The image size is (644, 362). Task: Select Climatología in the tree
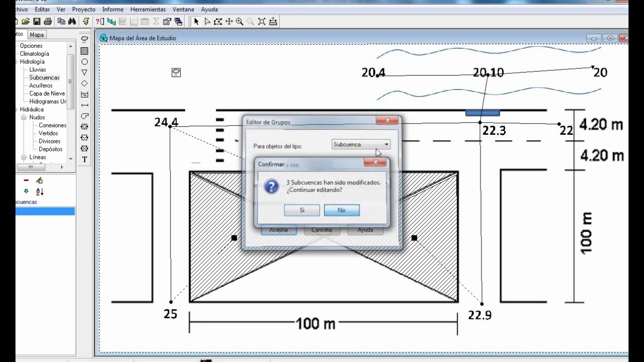pos(34,53)
